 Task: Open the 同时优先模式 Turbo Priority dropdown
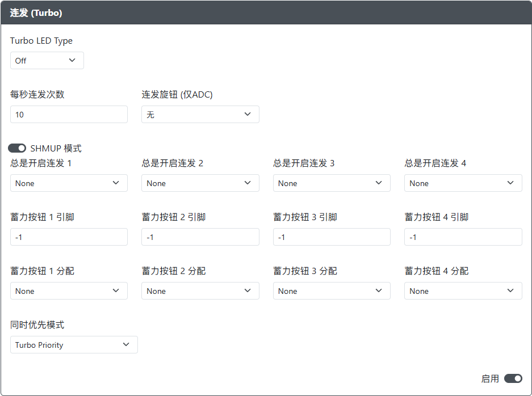point(74,345)
